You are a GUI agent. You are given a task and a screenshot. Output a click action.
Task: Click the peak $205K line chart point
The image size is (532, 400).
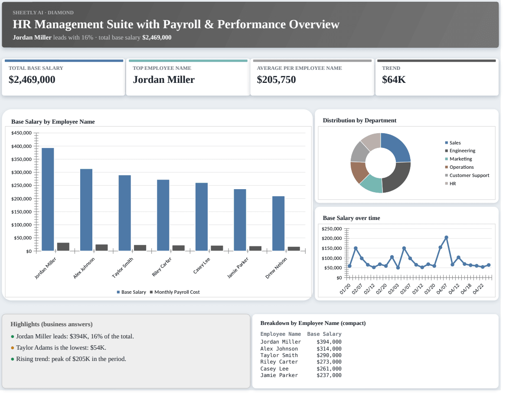(x=446, y=237)
